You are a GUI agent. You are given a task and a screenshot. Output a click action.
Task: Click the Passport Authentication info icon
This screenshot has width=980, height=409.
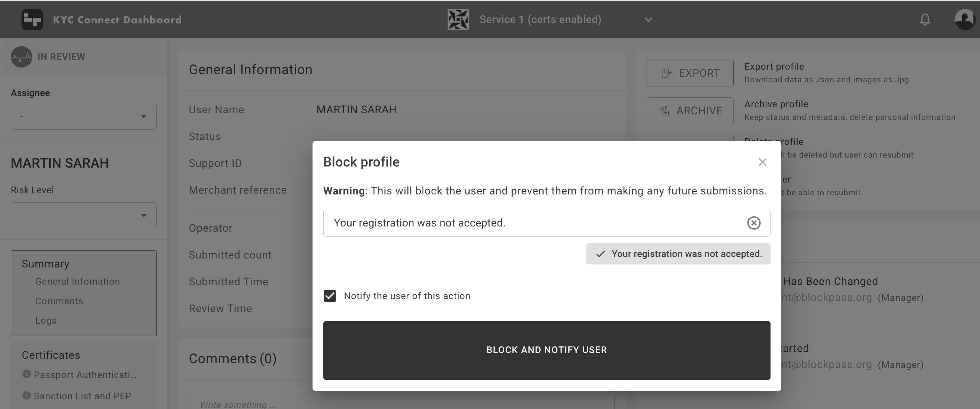pos(26,374)
